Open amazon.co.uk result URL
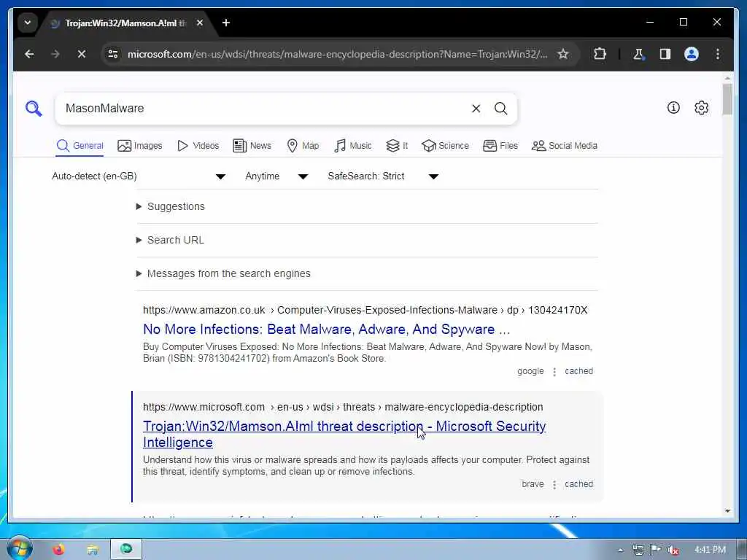Screen dimensions: 747x560 click(x=365, y=310)
